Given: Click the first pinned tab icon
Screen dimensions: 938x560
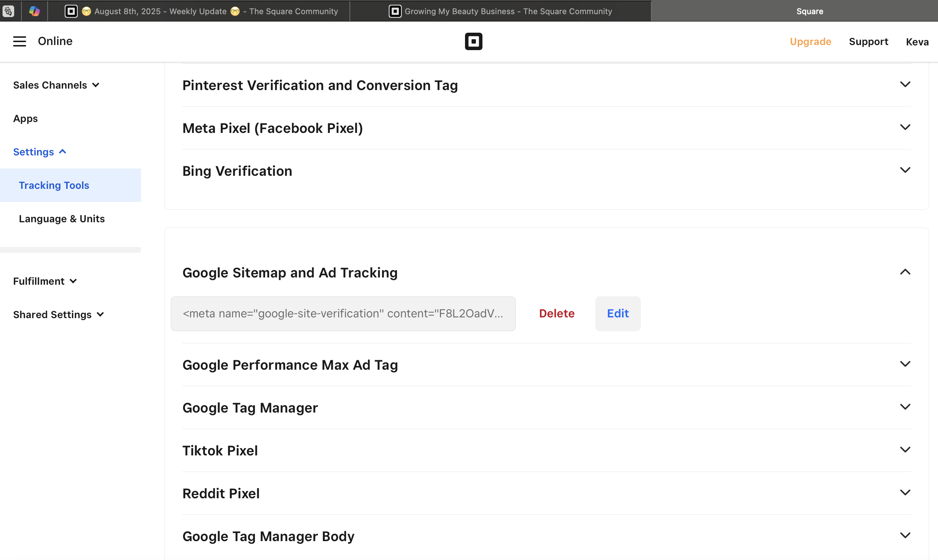Looking at the screenshot, I should pos(8,11).
